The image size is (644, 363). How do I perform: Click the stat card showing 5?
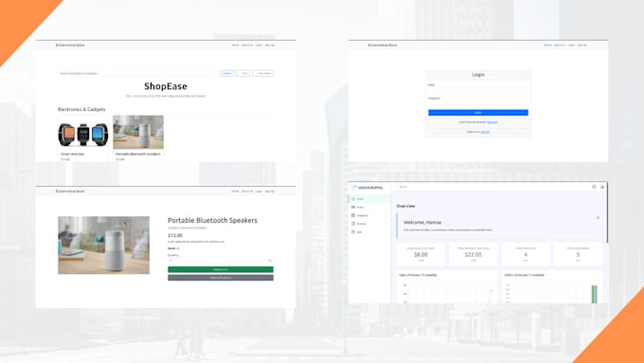[x=578, y=254]
